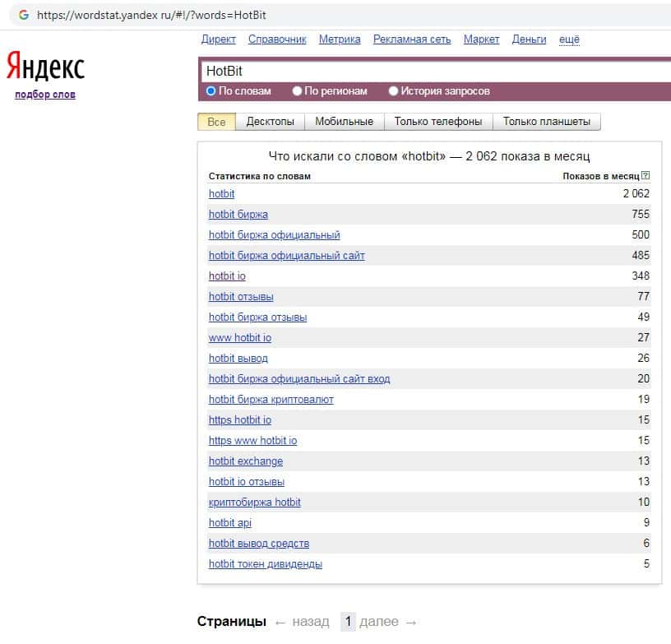Expand the ещё menu link
Image resolution: width=671 pixels, height=644 pixels.
point(569,39)
